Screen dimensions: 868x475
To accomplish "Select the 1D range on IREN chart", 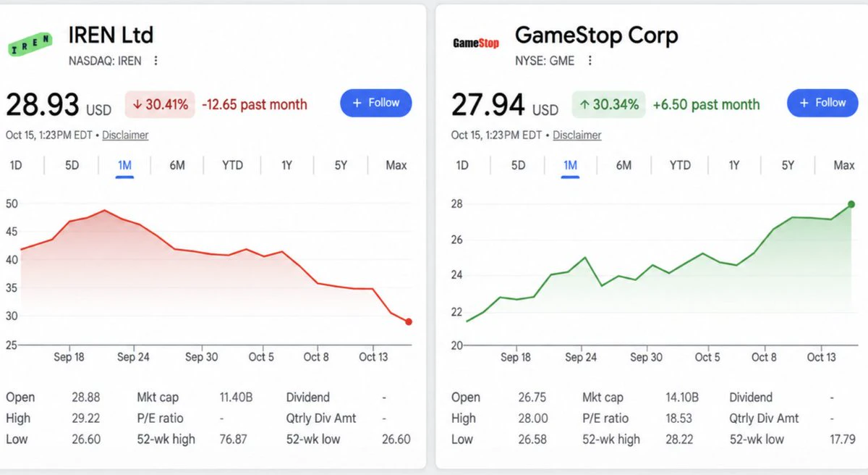I will (x=16, y=165).
